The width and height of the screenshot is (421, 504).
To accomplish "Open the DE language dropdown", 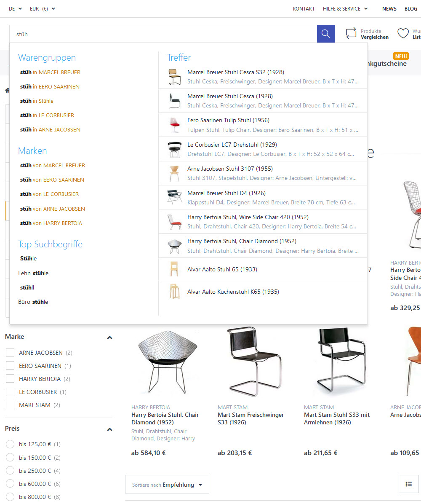I will tap(15, 9).
